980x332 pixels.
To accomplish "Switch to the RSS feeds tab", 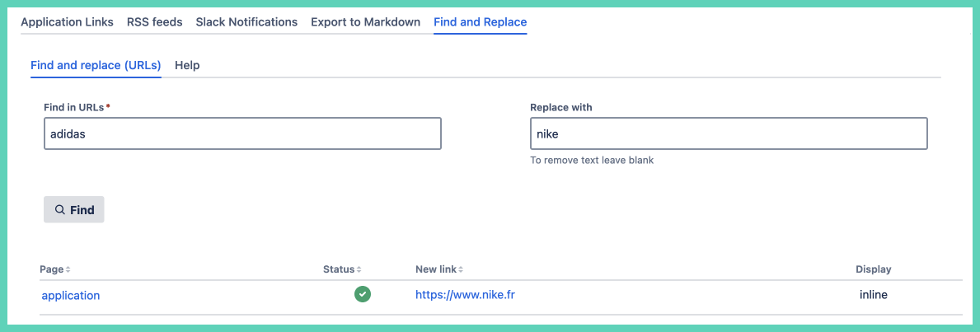I will tap(154, 22).
